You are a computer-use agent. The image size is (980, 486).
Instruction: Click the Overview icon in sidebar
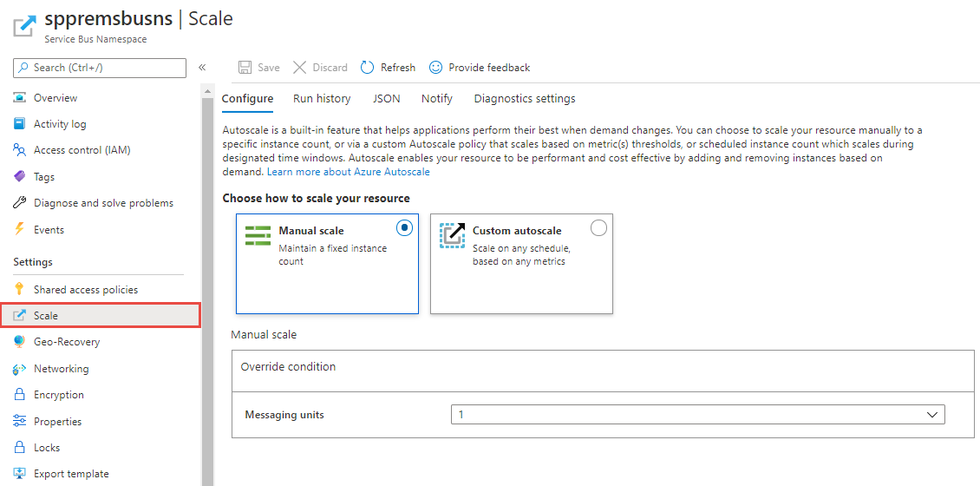pos(20,98)
